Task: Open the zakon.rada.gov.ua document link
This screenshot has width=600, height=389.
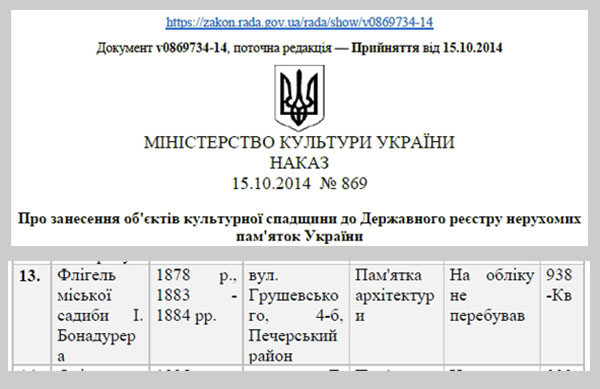Action: tap(299, 22)
